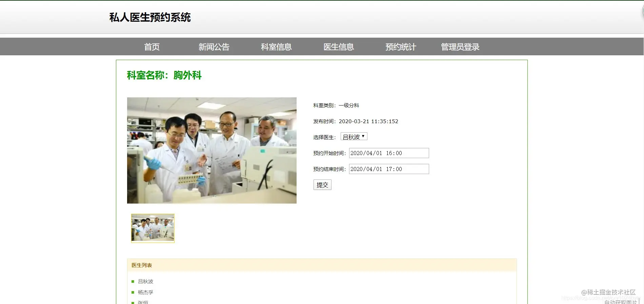The width and height of the screenshot is (644, 304).
Task: Select the 科室类别: 一级分科 text
Action: tap(336, 105)
